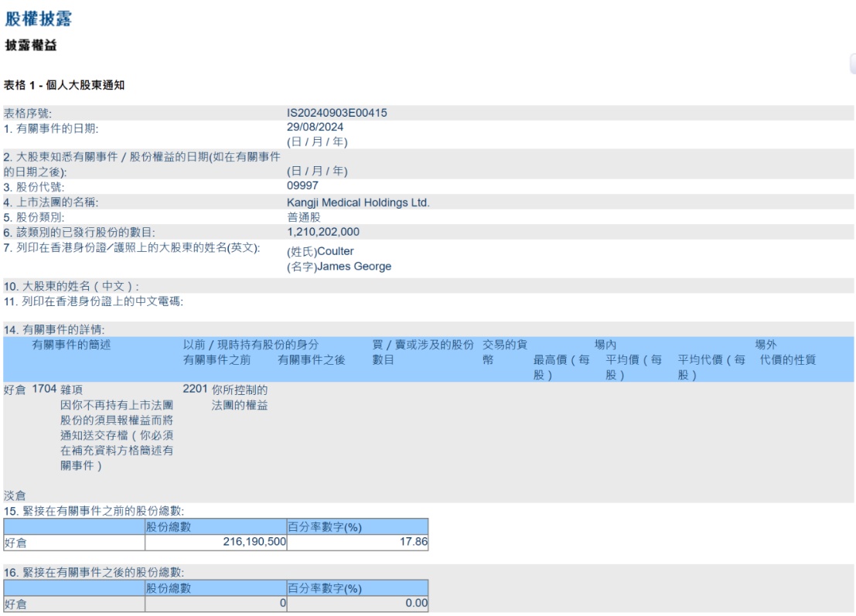Viewport: 856px width, 616px height.
Task: Click issued shares figure 1,210,202,000
Action: tap(323, 232)
